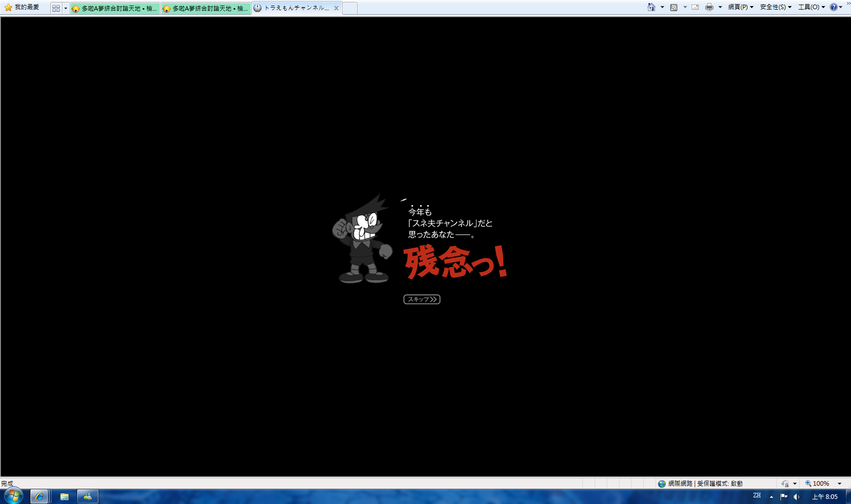Show more command bar items chevron
Viewport: 851px width, 504px height.
[848, 3]
